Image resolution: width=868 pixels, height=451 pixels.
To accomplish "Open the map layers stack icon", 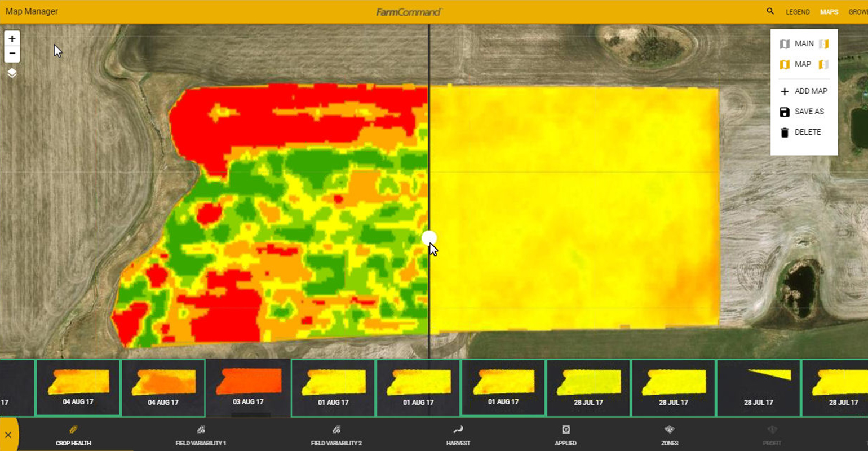I will [x=12, y=73].
